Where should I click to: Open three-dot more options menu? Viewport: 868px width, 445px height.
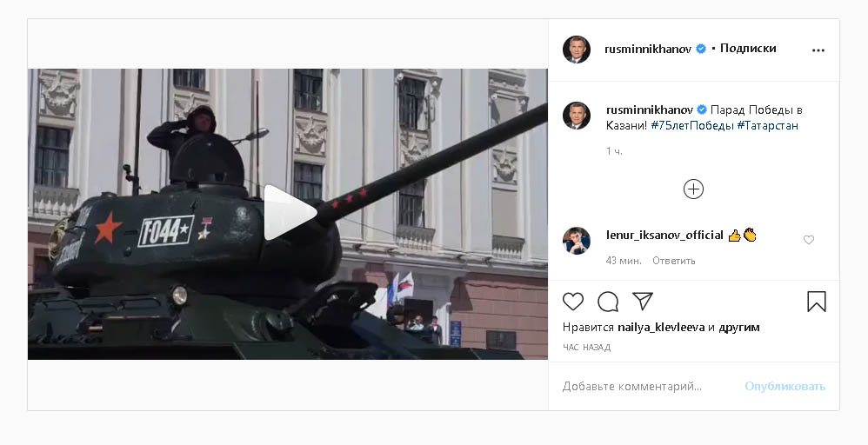click(x=818, y=50)
